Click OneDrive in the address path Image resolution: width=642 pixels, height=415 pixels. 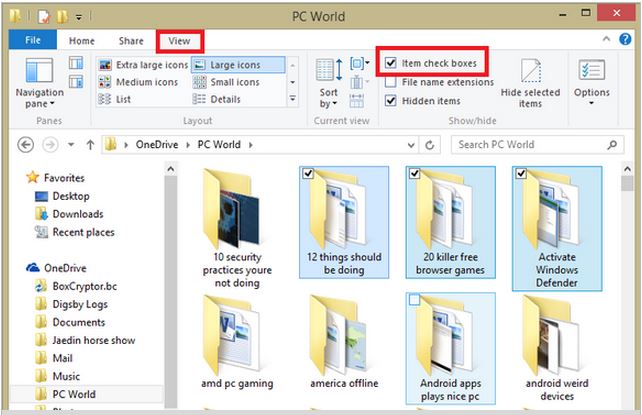[x=157, y=144]
